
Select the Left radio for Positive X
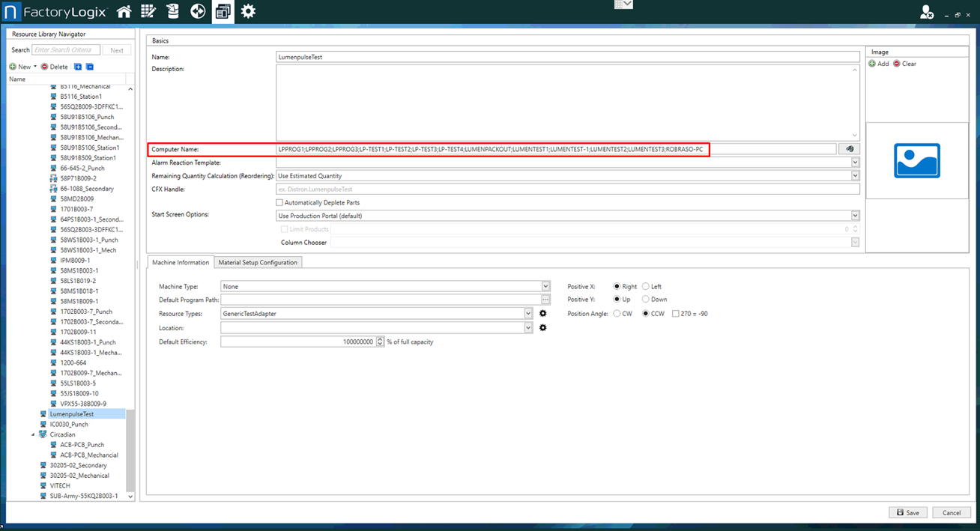pos(647,287)
